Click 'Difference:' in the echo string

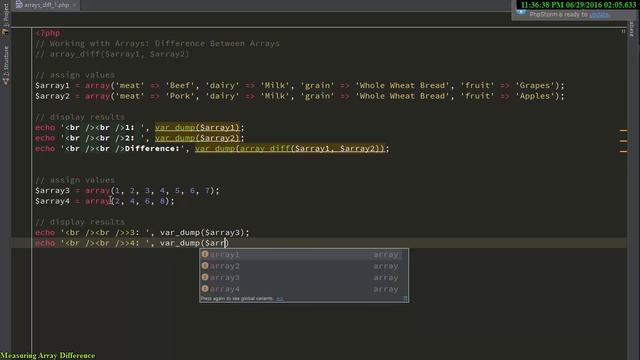pos(152,149)
